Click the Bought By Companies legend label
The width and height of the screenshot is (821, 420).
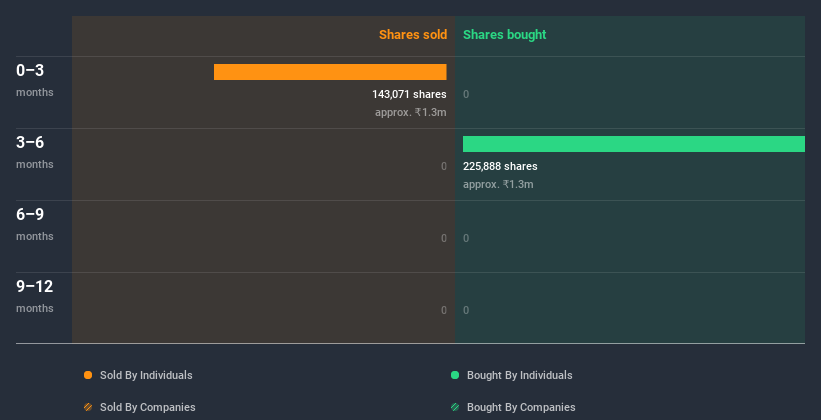(521, 407)
